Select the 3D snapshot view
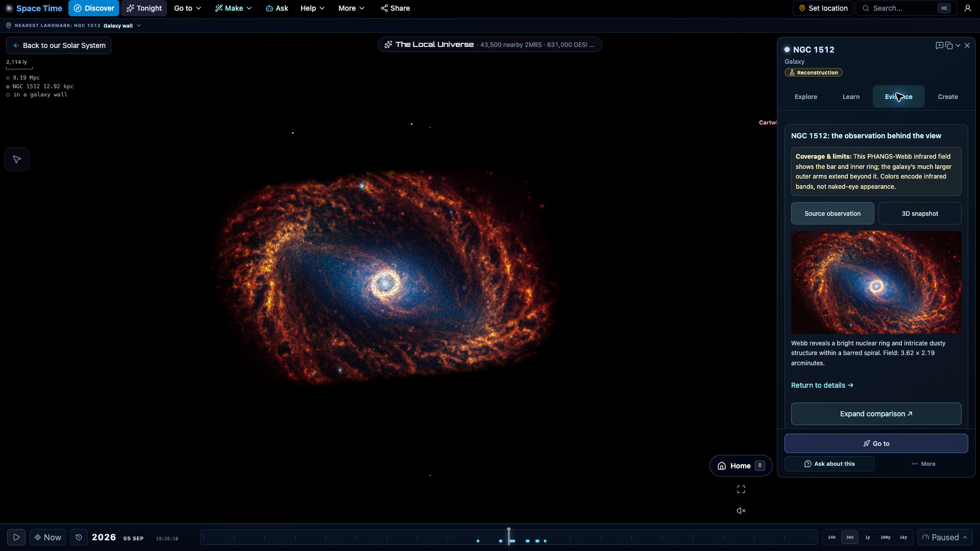 click(920, 214)
